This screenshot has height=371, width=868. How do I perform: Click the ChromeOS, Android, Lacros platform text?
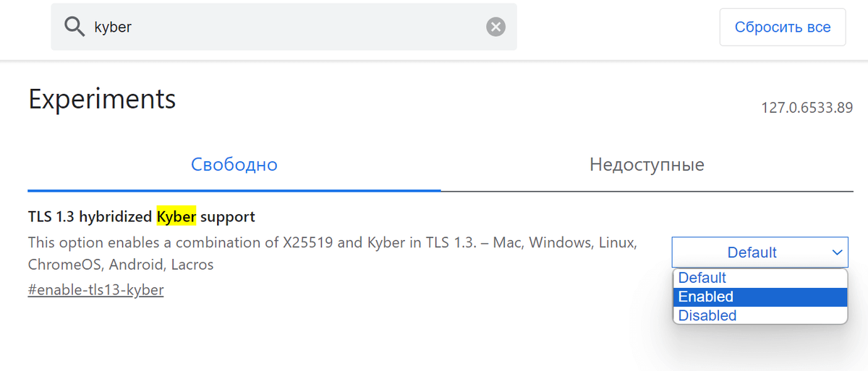pos(121,265)
